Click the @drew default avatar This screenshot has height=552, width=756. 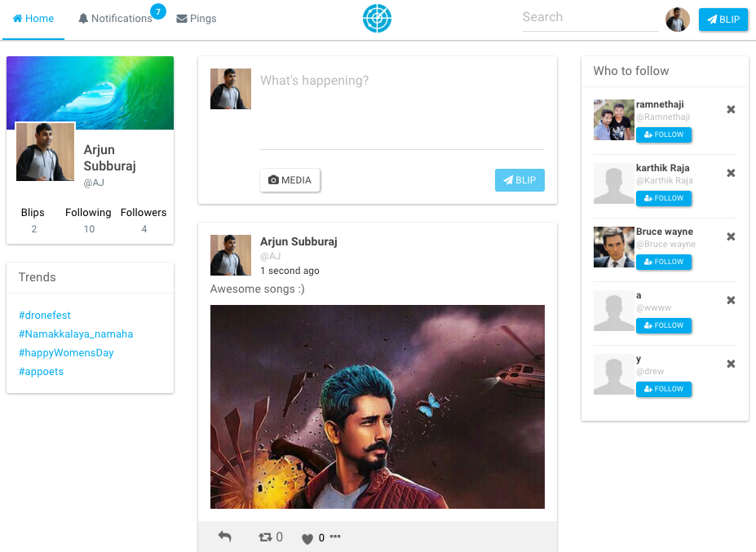point(614,374)
